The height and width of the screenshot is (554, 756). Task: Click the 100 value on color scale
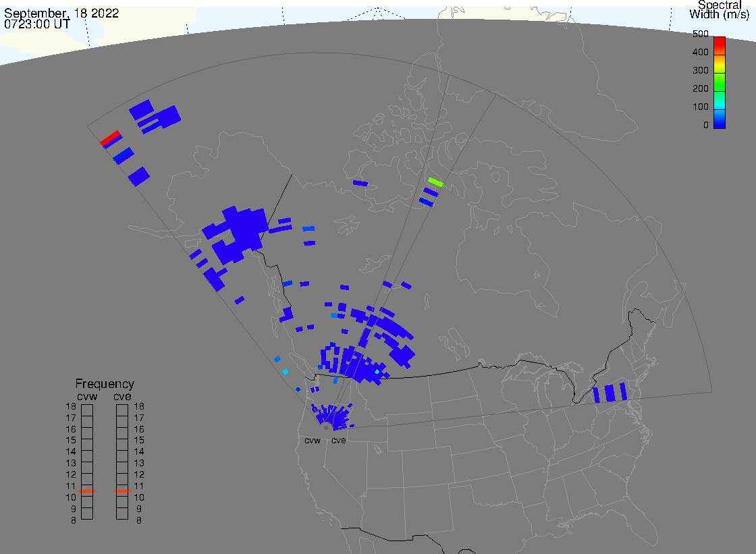click(x=701, y=107)
